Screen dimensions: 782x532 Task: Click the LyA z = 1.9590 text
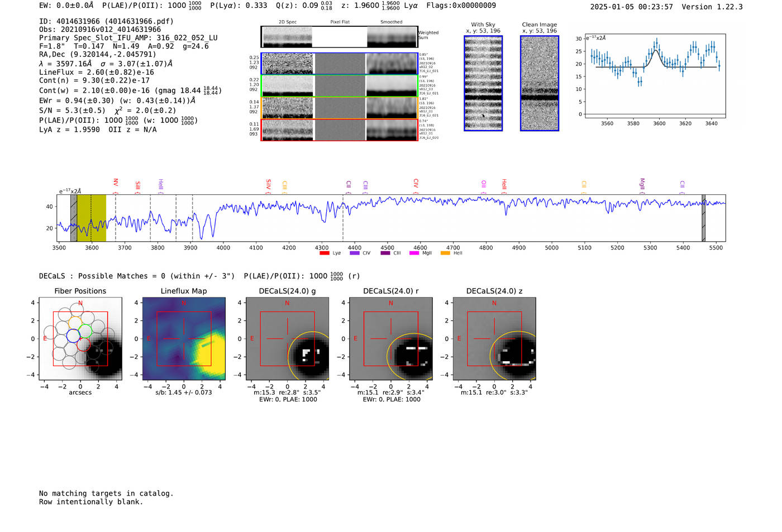click(70, 130)
